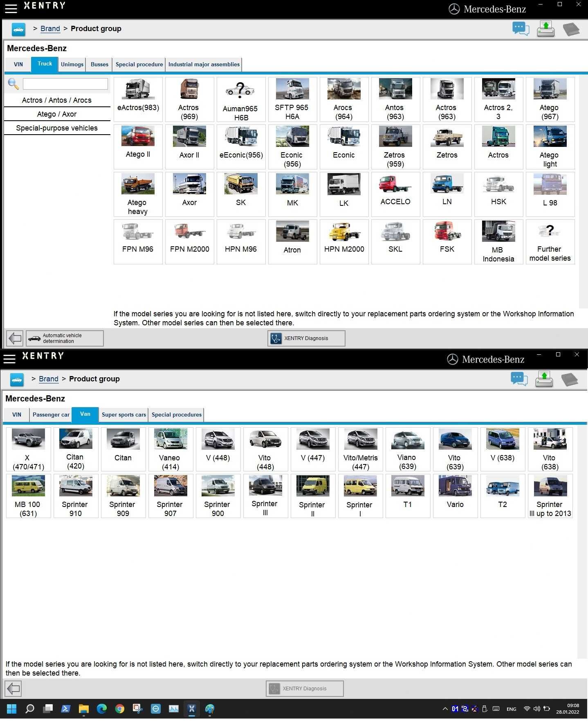
Task: Open the gray book icon in the top window
Action: [x=571, y=29]
